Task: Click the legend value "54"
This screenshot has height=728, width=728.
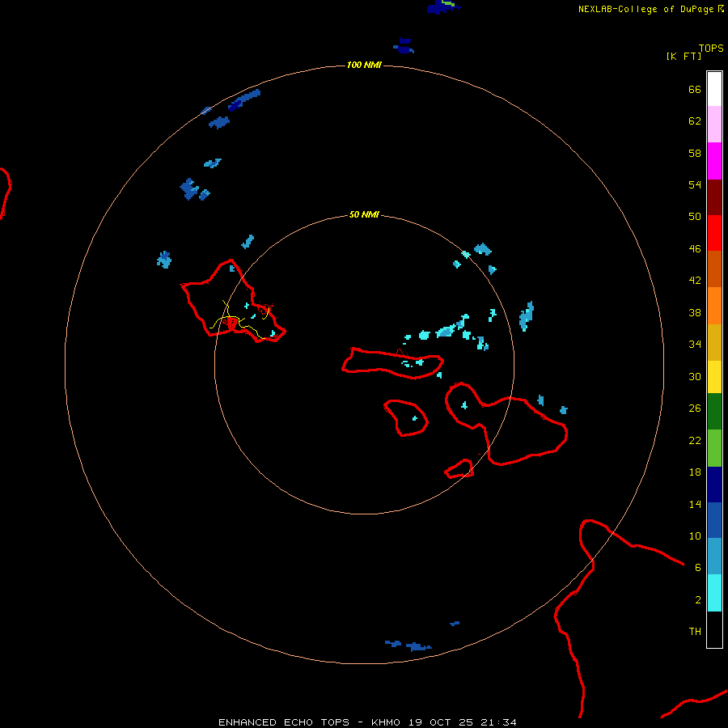Action: [695, 184]
